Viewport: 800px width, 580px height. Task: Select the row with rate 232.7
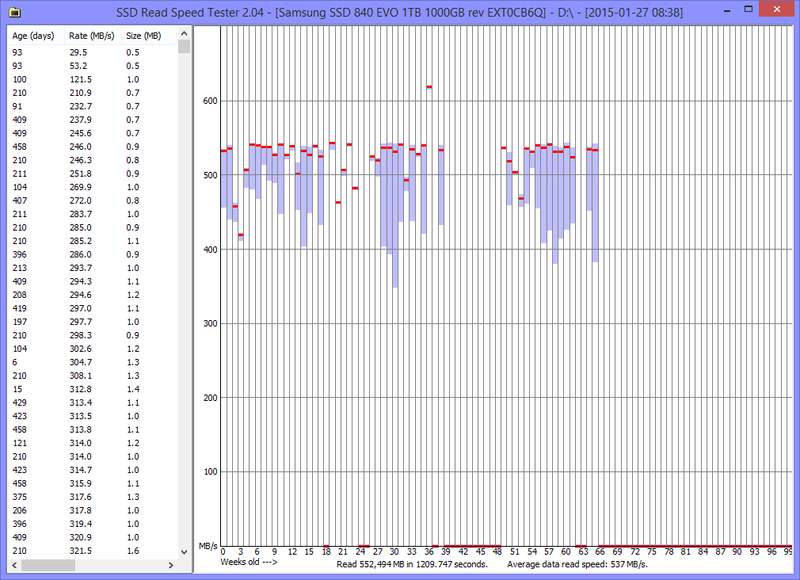(x=93, y=106)
